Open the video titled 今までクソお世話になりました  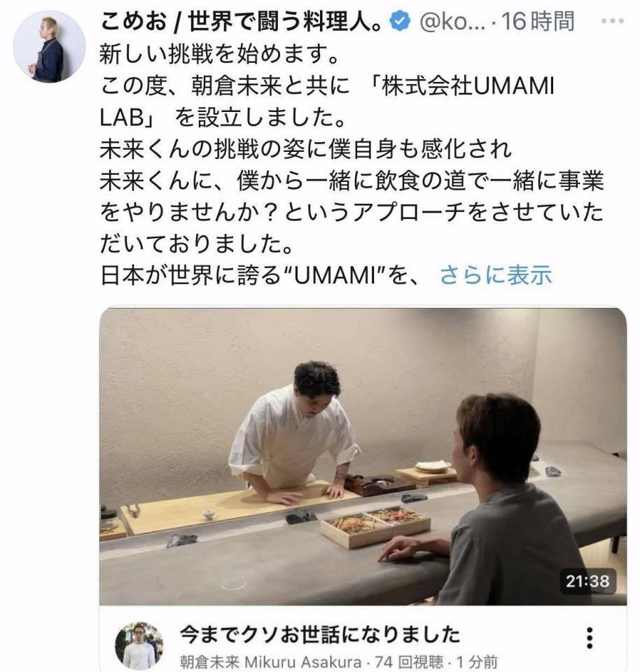coord(320,635)
